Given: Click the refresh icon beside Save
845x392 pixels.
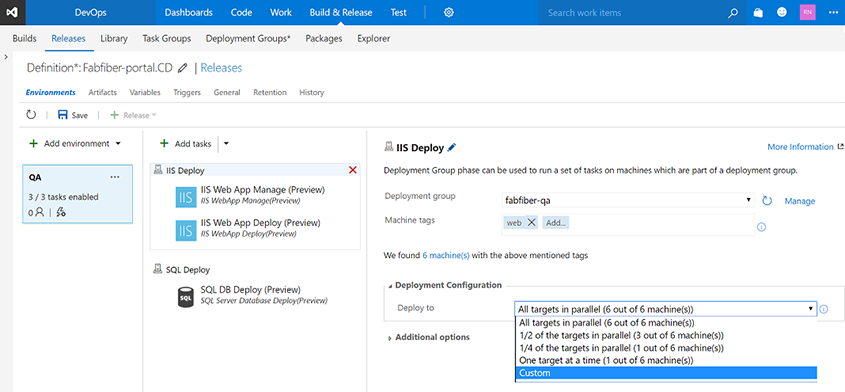Looking at the screenshot, I should (31, 115).
